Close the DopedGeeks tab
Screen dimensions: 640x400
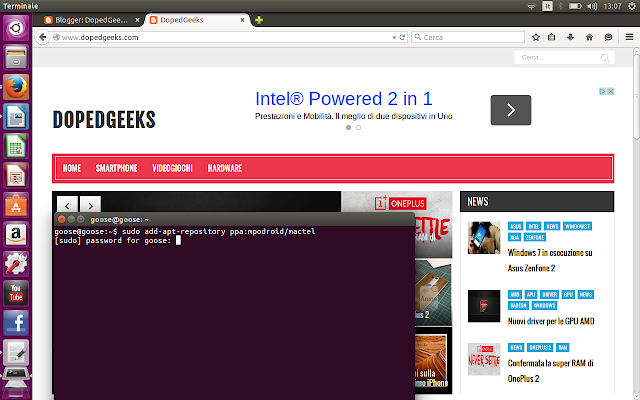point(242,20)
